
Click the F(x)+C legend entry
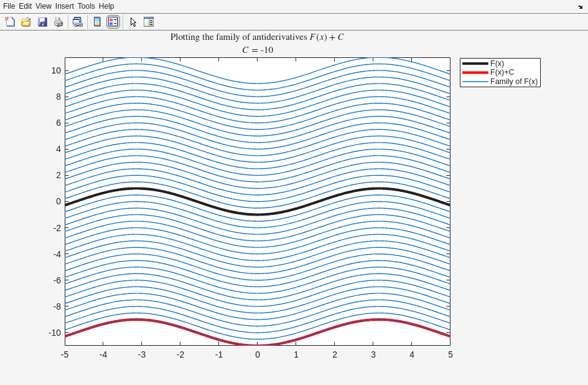click(502, 72)
